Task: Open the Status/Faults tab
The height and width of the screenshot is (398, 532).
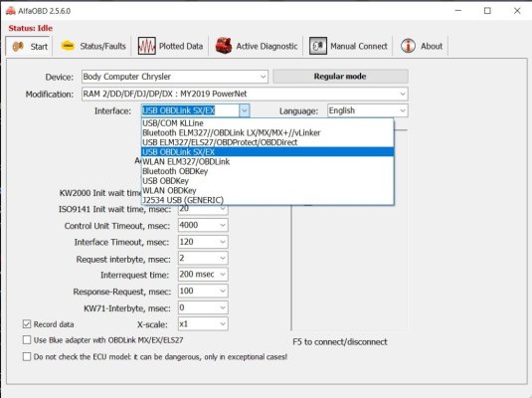Action: pos(92,46)
